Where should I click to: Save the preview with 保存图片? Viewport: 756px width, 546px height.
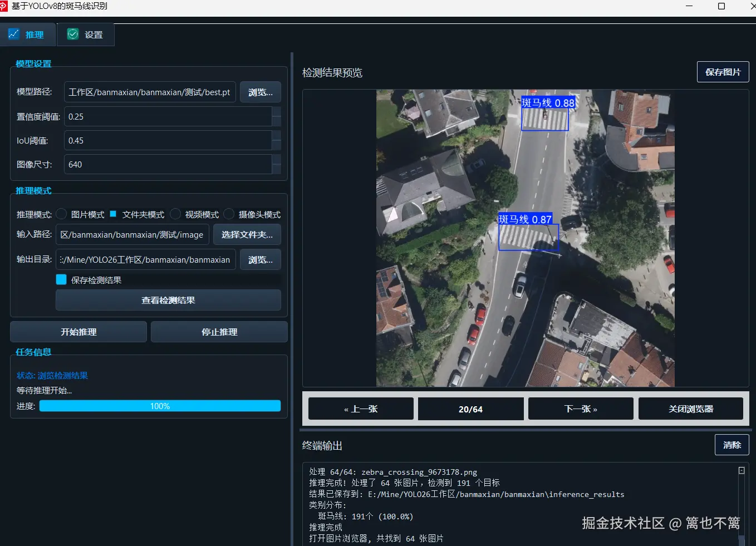pos(723,72)
